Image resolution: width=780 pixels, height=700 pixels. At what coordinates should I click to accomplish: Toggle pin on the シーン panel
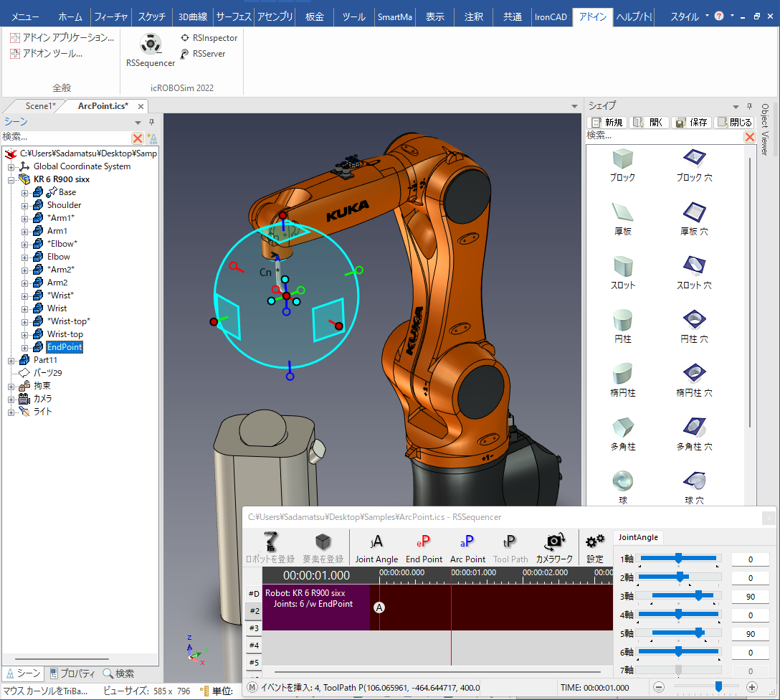tap(151, 122)
